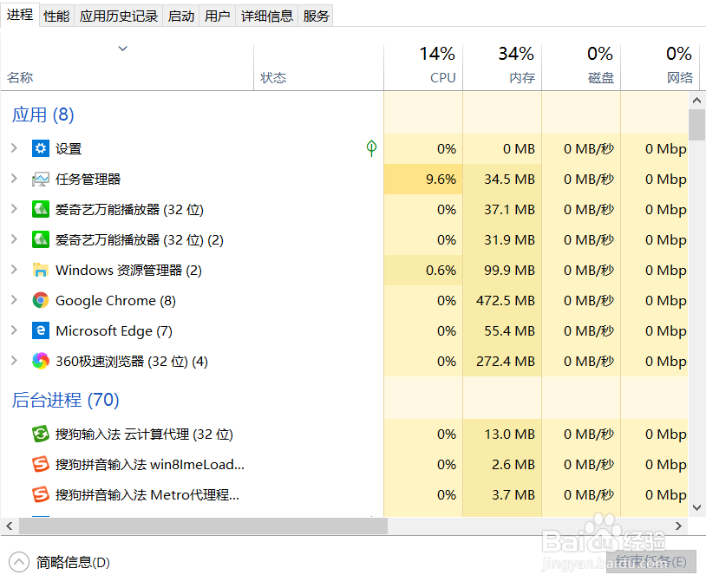Select the 任务管理器 row name
Image resolution: width=706 pixels, height=588 pixels.
tap(88, 179)
